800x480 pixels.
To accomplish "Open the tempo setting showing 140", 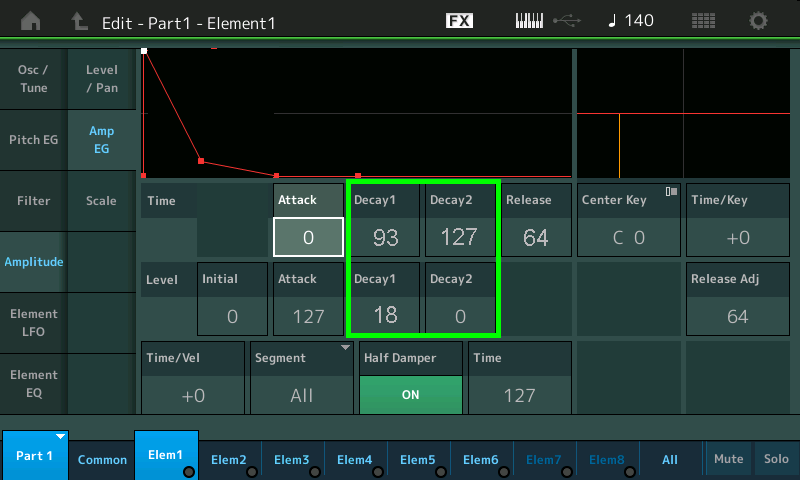I will pyautogui.click(x=631, y=21).
